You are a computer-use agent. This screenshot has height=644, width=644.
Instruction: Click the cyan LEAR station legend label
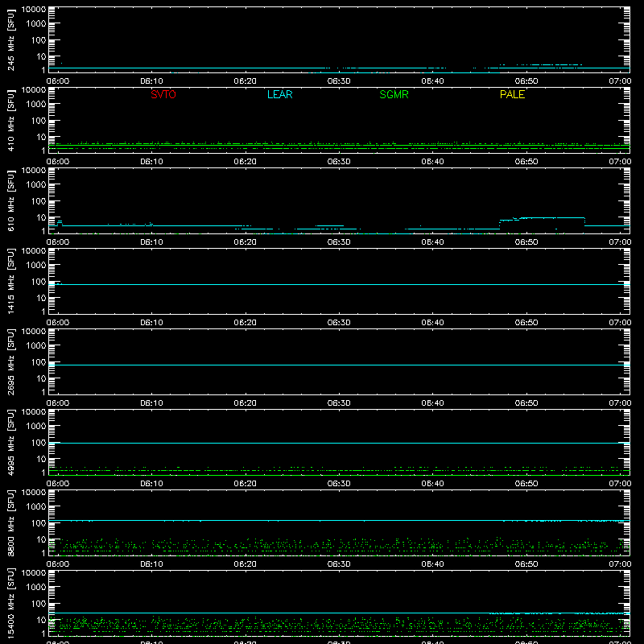pyautogui.click(x=279, y=94)
